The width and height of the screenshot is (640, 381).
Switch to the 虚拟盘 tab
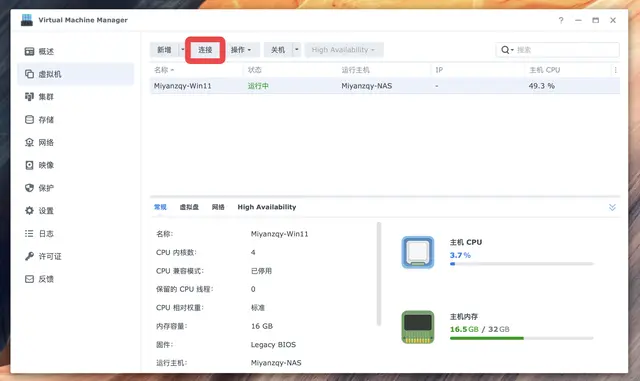pos(189,207)
